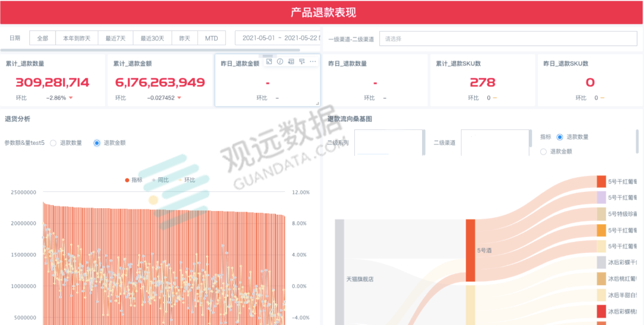Click the 累计_退款数量 value 309,281,714

[x=52, y=82]
